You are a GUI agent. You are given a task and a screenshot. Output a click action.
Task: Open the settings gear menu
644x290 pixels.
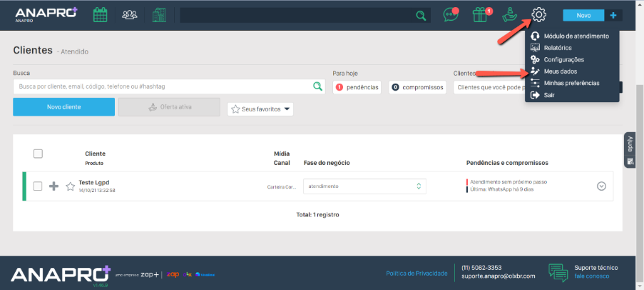pyautogui.click(x=538, y=15)
